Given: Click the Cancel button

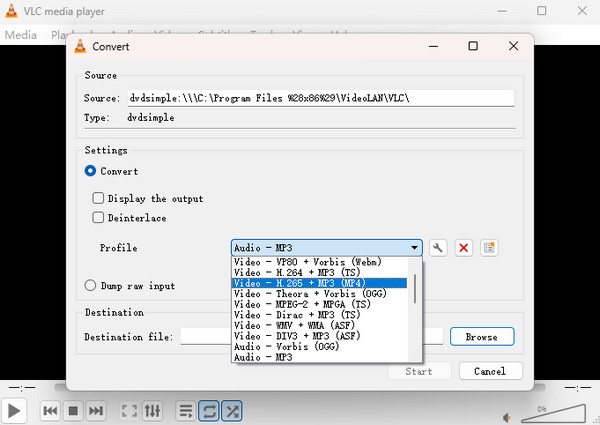Looking at the screenshot, I should pyautogui.click(x=491, y=371).
